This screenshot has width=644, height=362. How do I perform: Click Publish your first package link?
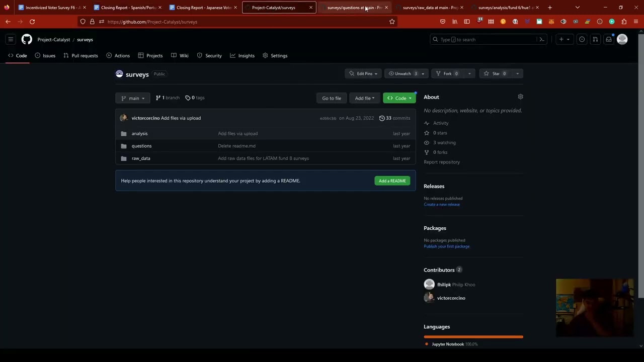point(447,246)
